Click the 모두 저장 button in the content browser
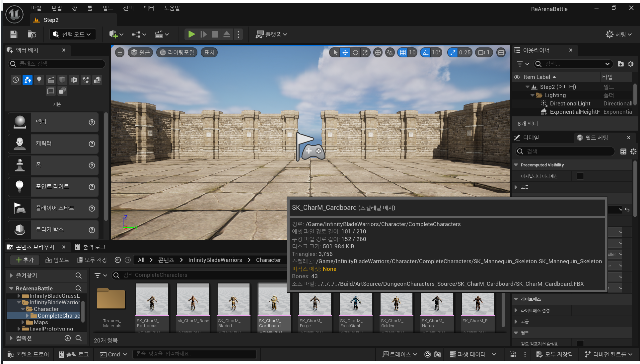Image resolution: width=640 pixels, height=364 pixels. tap(92, 260)
